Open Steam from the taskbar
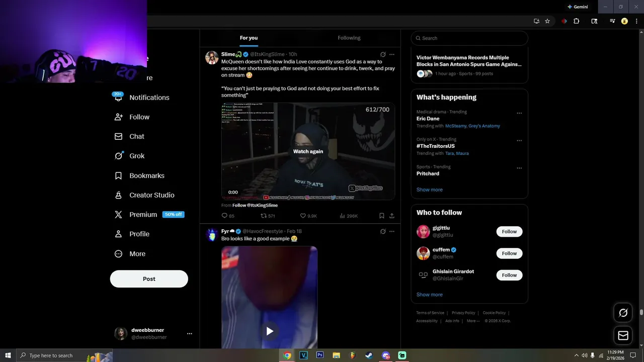Image resolution: width=644 pixels, height=362 pixels. (x=369, y=355)
